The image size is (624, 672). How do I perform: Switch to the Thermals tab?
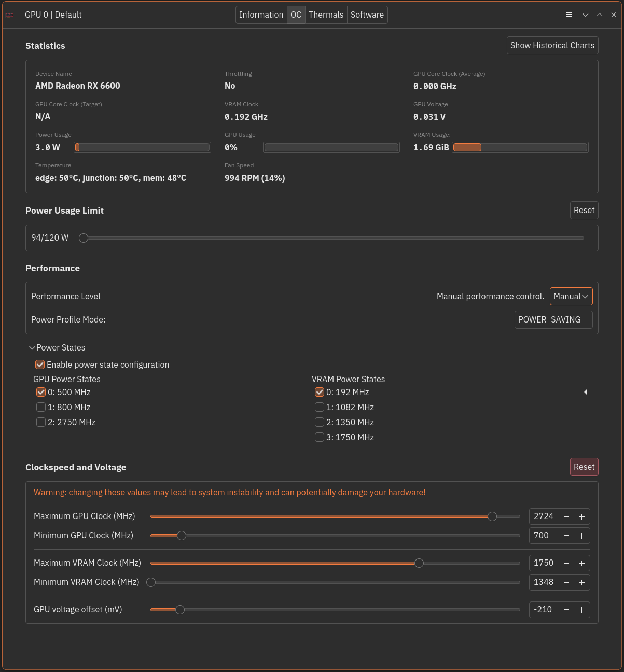(x=326, y=15)
